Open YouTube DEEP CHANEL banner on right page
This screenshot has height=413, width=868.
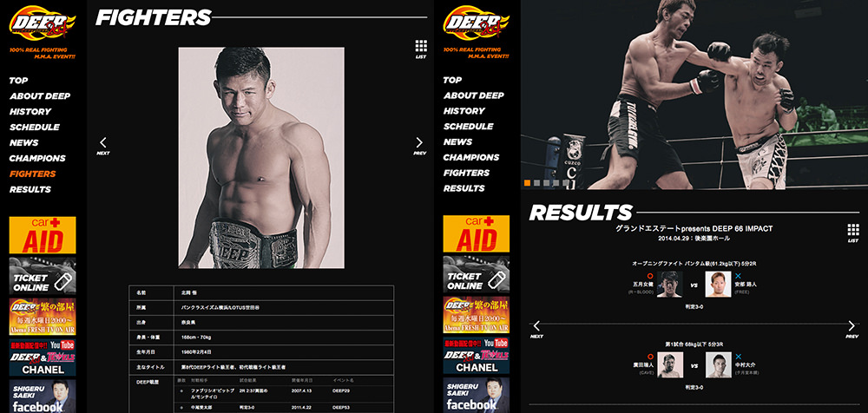476,356
